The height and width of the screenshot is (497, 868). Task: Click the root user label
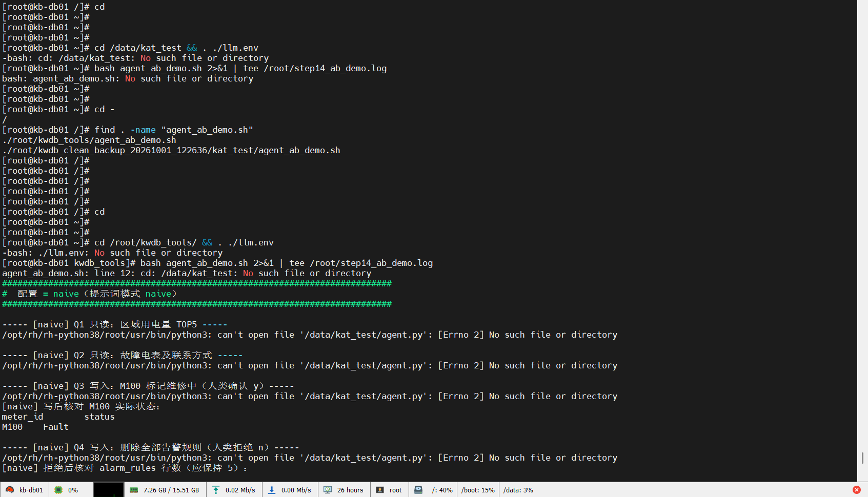point(396,490)
